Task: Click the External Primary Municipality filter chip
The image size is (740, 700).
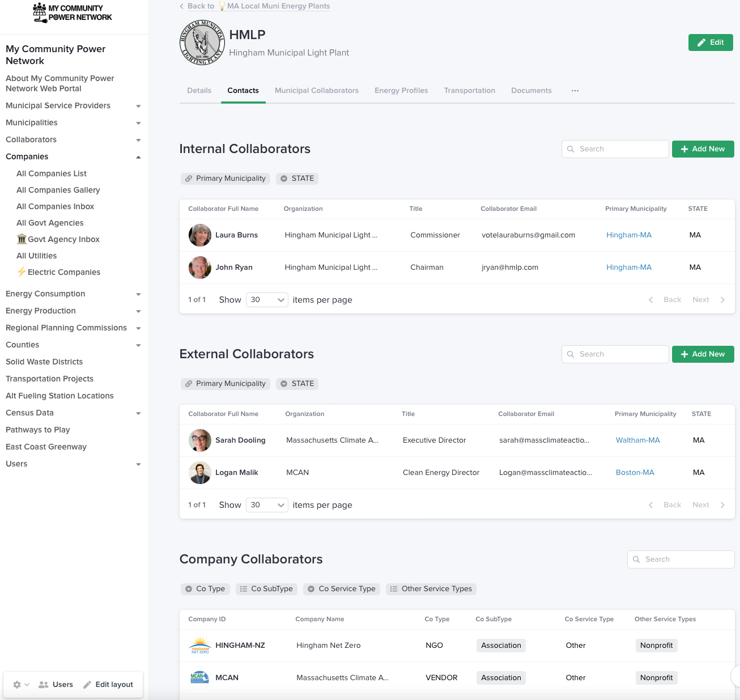Action: 226,384
